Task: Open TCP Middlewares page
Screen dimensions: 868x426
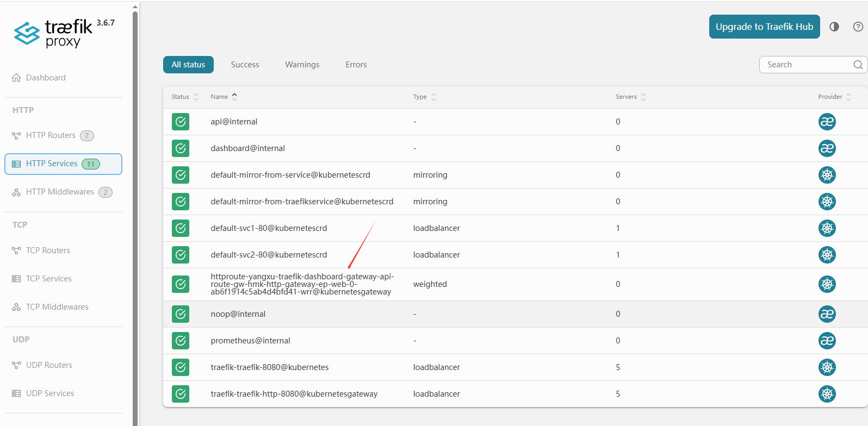Action: pyautogui.click(x=63, y=307)
